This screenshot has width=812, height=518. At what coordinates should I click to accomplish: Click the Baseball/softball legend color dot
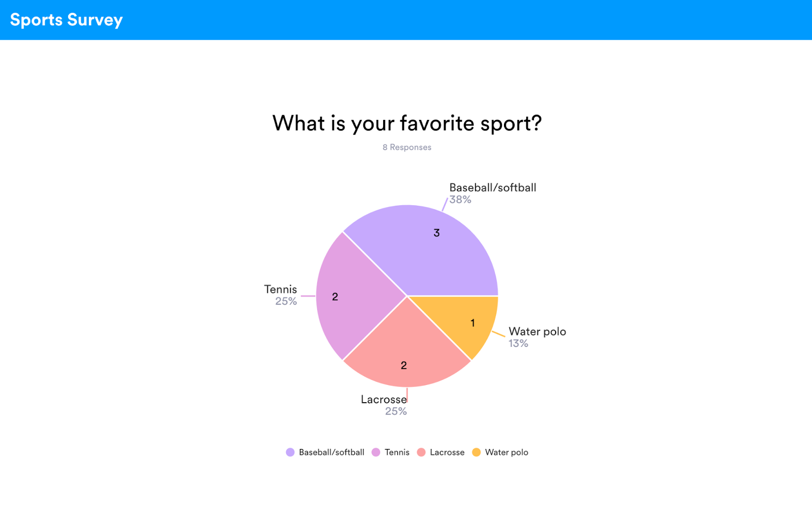[290, 452]
